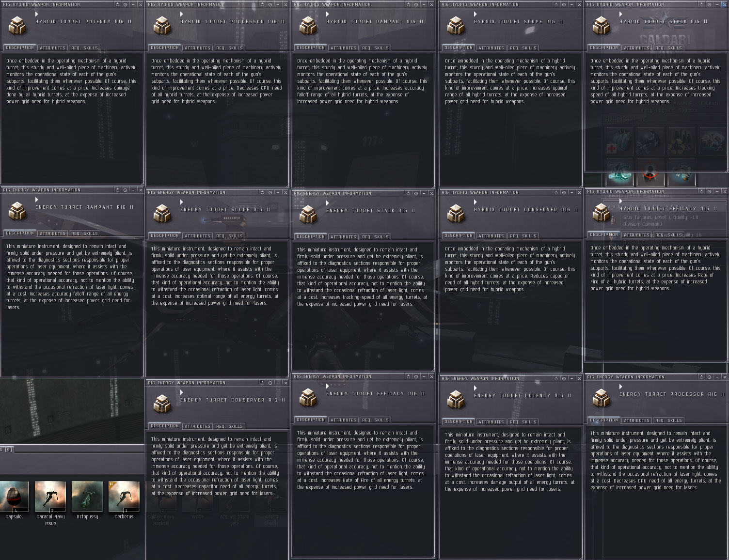Click the Hybrid Turret Conserver Rig II icon
Screen dimensions: 729x560
(456, 214)
